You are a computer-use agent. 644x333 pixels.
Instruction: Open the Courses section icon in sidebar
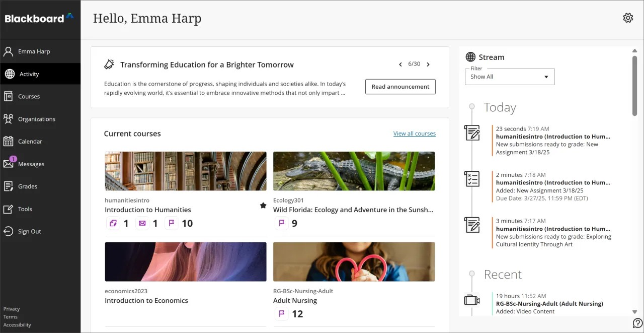9,96
